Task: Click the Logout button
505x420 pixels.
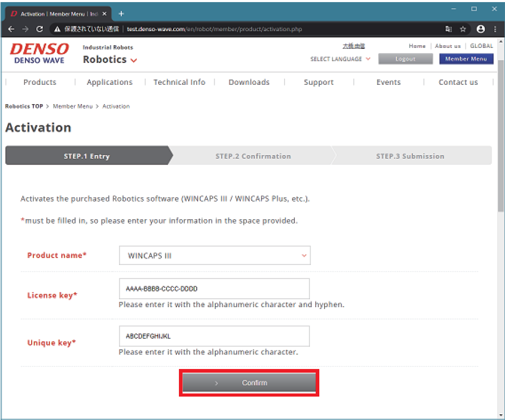Action: 405,59
